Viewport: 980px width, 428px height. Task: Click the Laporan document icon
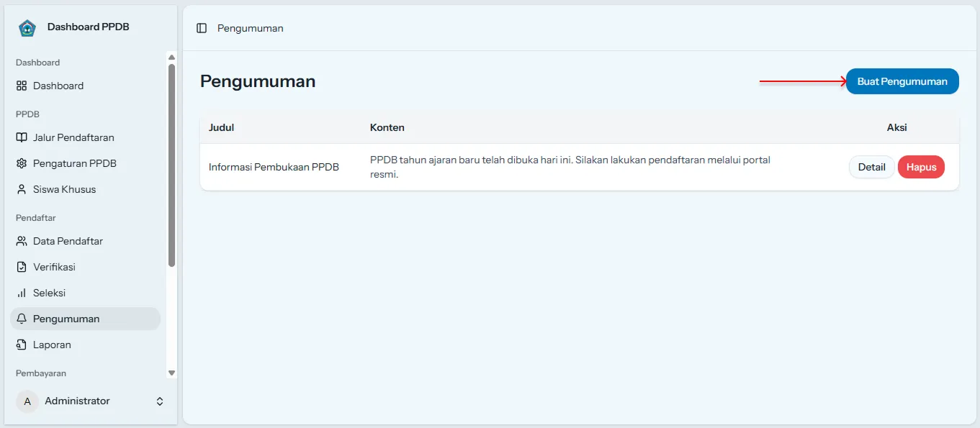point(22,345)
